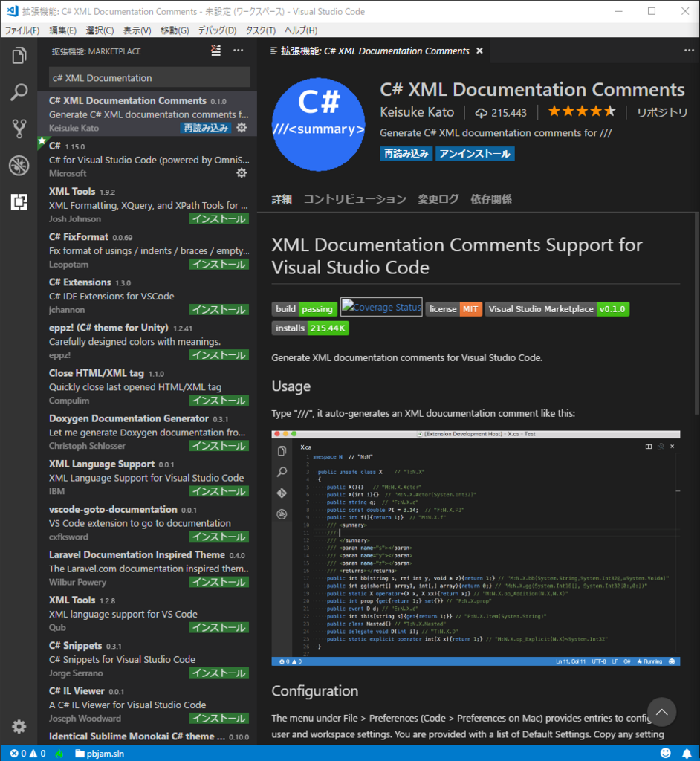
Task: Open the Explorer view in the activity bar
Action: pyautogui.click(x=19, y=55)
